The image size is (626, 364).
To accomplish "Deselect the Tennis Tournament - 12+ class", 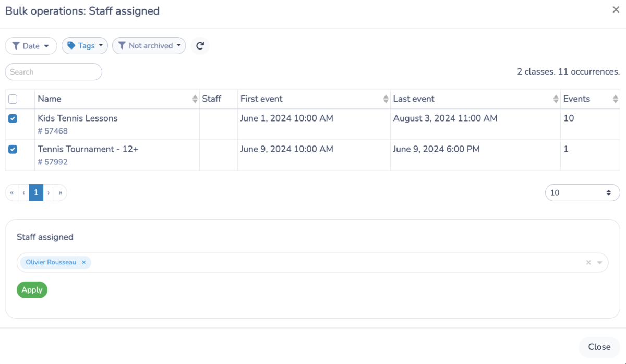I will (14, 149).
